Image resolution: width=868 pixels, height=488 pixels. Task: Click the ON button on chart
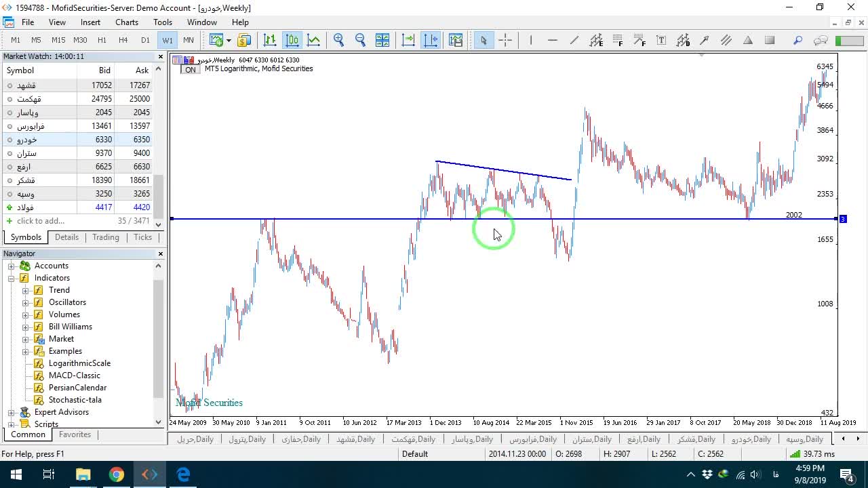[191, 70]
